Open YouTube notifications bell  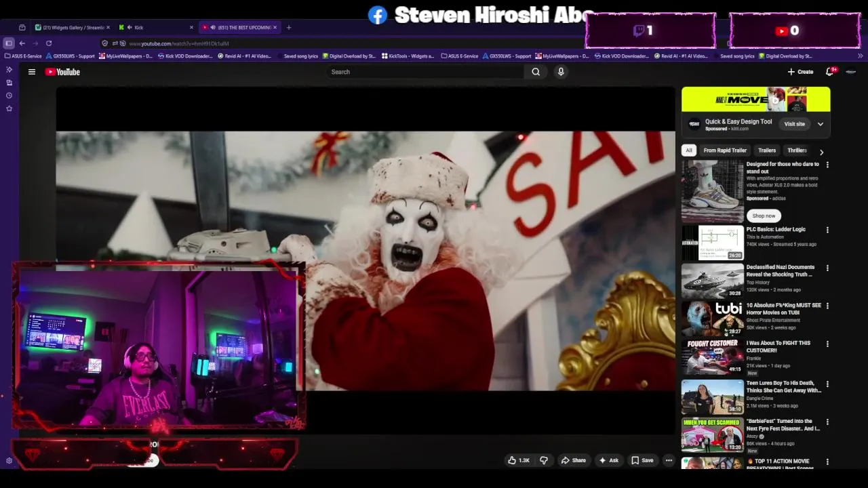coord(829,72)
